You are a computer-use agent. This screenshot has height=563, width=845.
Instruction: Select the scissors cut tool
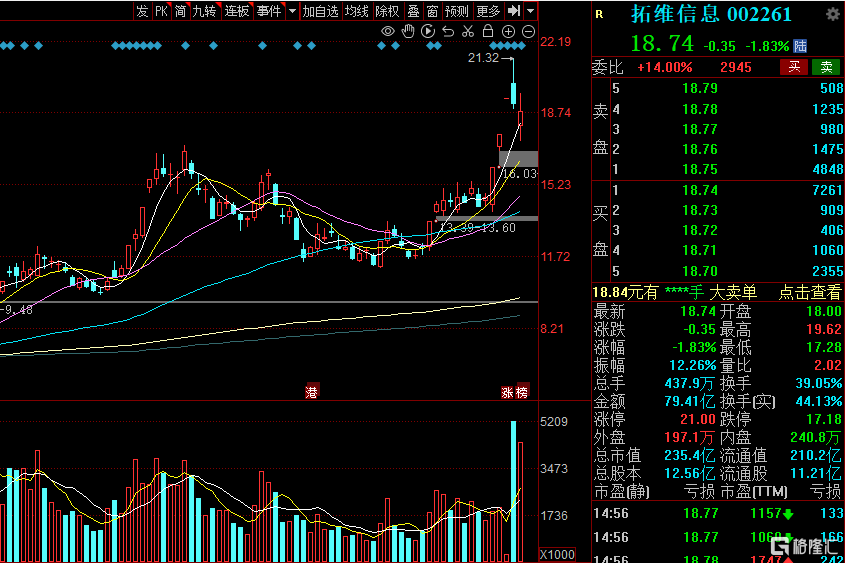click(468, 31)
